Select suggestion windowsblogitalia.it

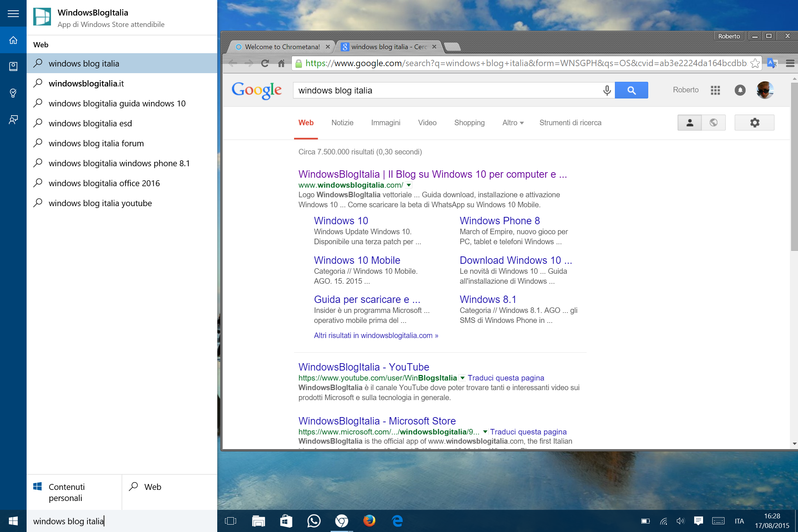pyautogui.click(x=122, y=83)
